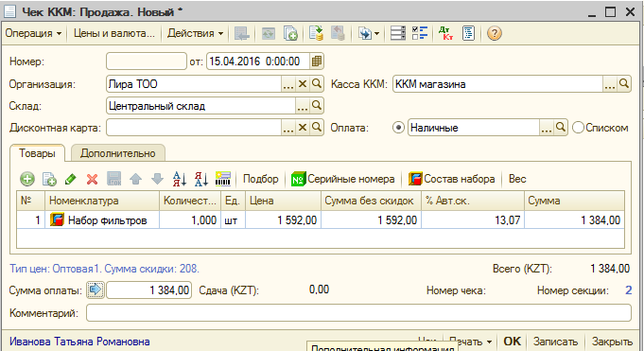Expand the Действия menu
The width and height of the screenshot is (644, 351).
tap(195, 33)
